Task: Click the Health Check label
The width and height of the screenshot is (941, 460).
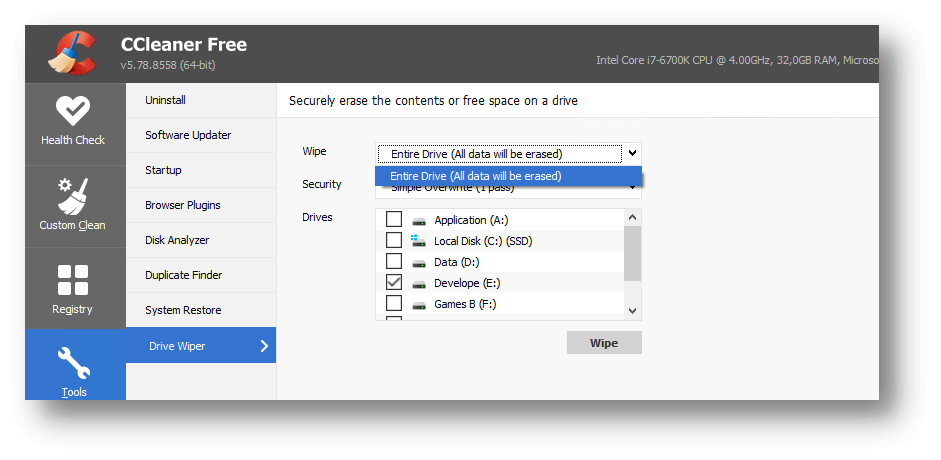Action: pos(73,140)
